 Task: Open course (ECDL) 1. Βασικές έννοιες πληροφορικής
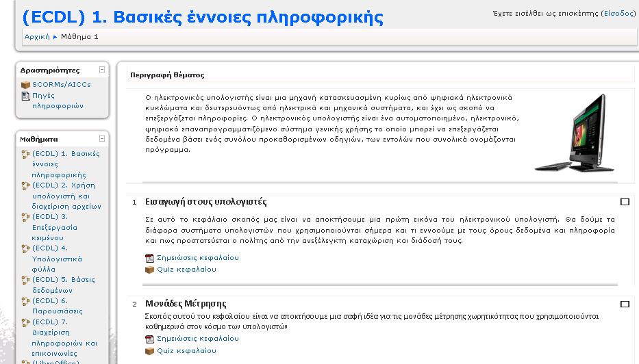[x=66, y=164]
